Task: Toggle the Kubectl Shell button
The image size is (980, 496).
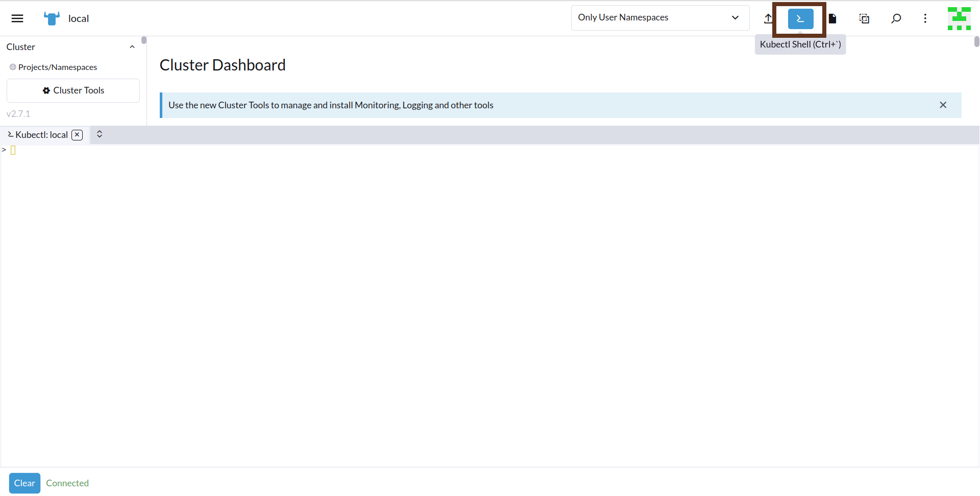Action: [800, 19]
